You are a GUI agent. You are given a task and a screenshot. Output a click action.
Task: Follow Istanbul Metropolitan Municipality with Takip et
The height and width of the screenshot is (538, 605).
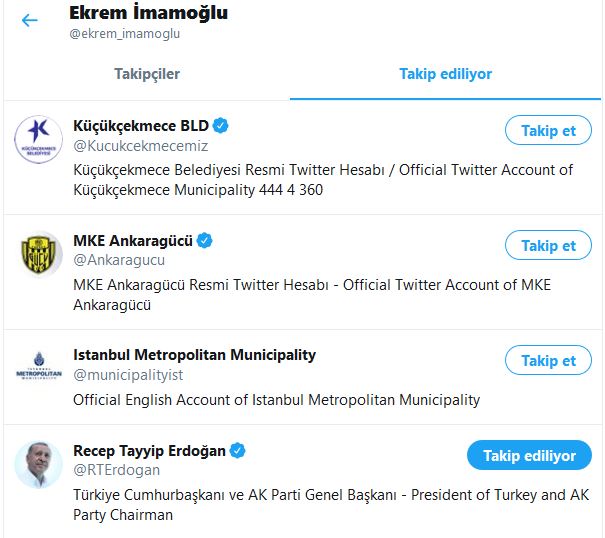[548, 360]
